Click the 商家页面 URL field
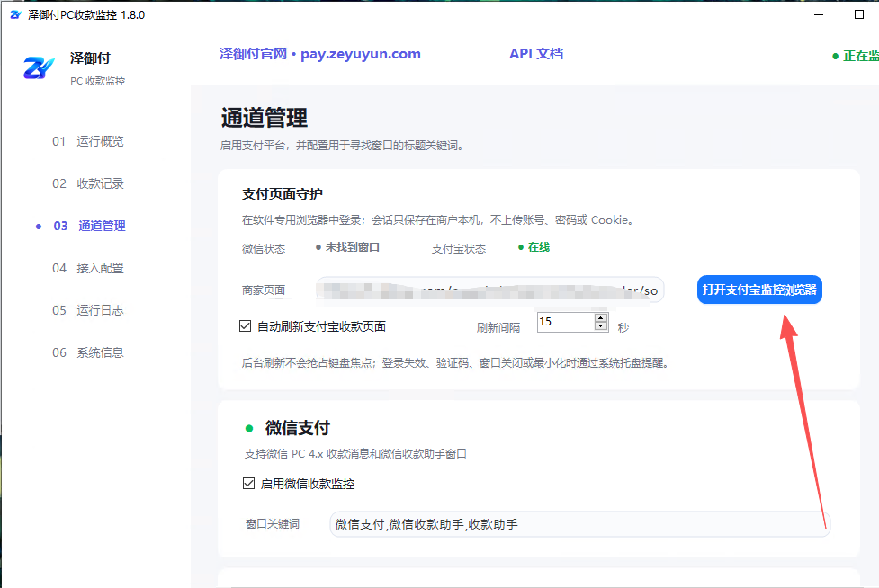Screen dimensions: 879x588 [490, 290]
